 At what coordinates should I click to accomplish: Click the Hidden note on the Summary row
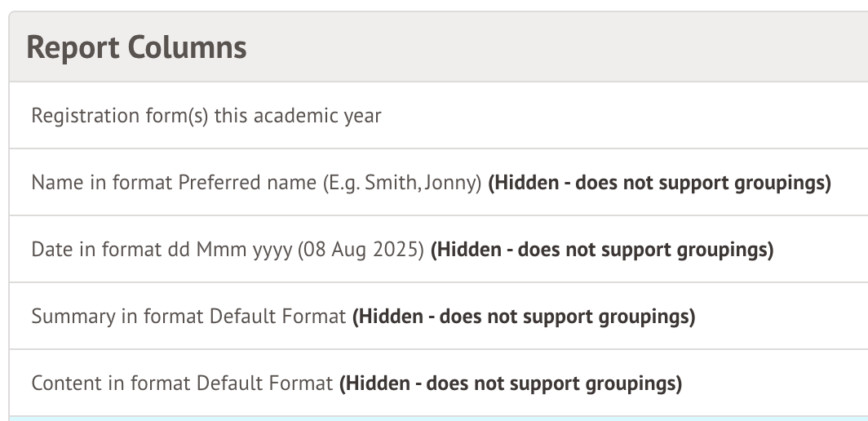(524, 317)
